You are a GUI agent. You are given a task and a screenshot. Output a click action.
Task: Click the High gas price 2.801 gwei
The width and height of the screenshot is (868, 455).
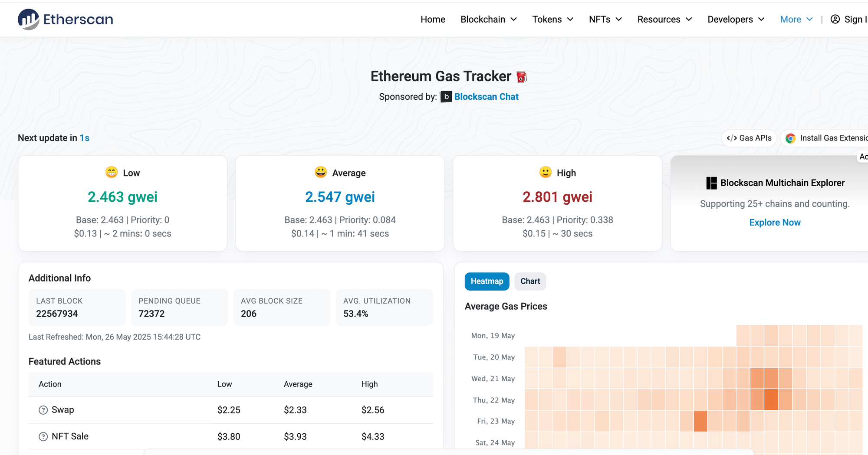click(x=557, y=197)
